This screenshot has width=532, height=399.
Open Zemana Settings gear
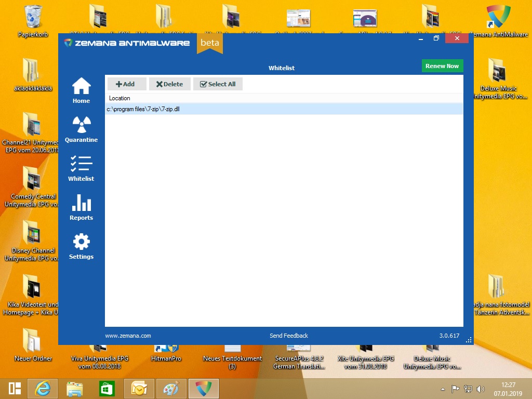click(x=81, y=246)
